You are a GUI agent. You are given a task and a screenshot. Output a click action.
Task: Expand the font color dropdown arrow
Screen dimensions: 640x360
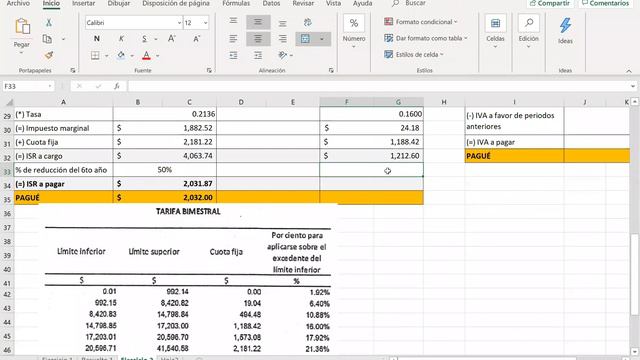158,56
